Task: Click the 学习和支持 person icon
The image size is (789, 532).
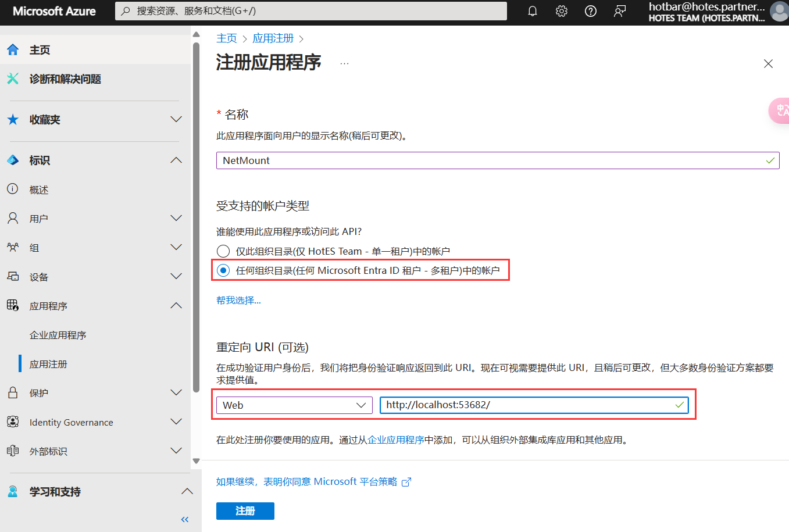Action: (13, 491)
